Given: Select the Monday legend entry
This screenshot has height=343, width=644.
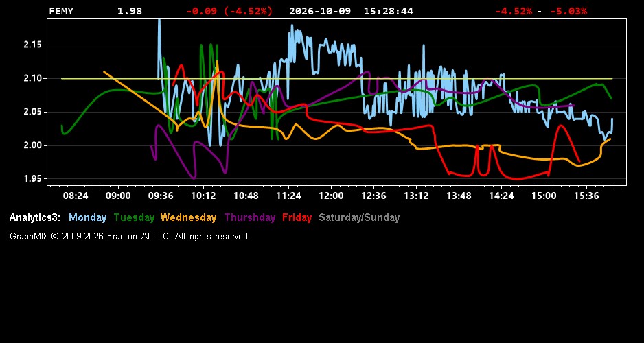Looking at the screenshot, I should click(87, 218).
